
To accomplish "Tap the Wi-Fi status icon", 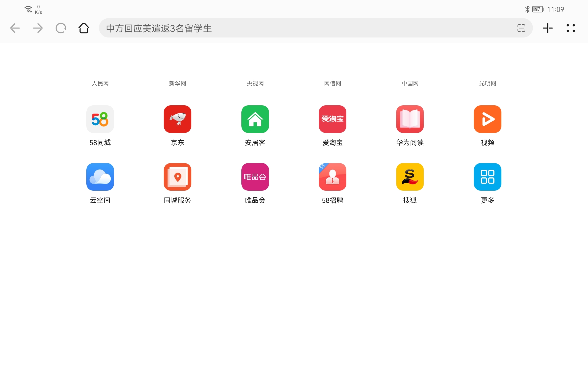I will click(x=28, y=9).
